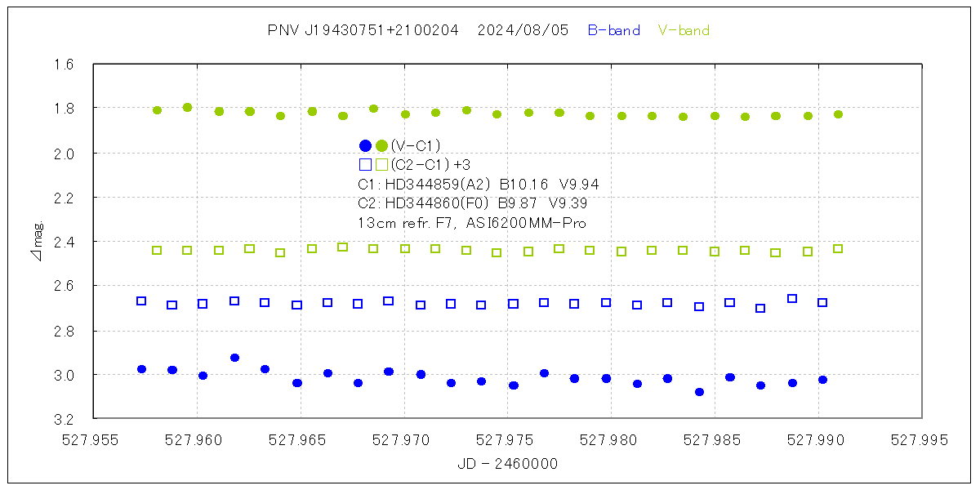980x490 pixels.
Task: Click the blue hollow square legend marker
Action: pyautogui.click(x=365, y=165)
